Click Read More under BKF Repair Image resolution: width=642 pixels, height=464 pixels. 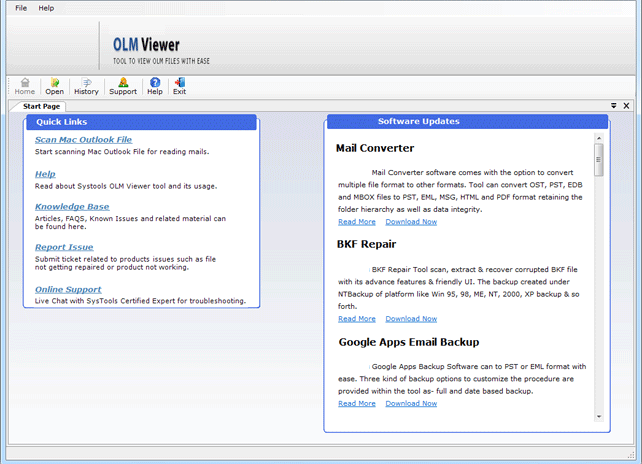tap(357, 319)
